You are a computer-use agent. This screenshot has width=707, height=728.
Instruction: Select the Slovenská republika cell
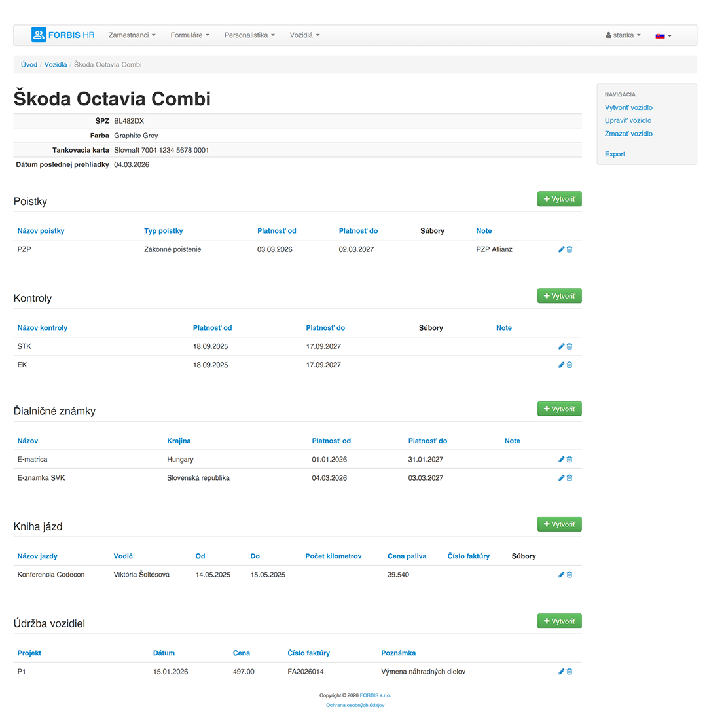(x=198, y=478)
